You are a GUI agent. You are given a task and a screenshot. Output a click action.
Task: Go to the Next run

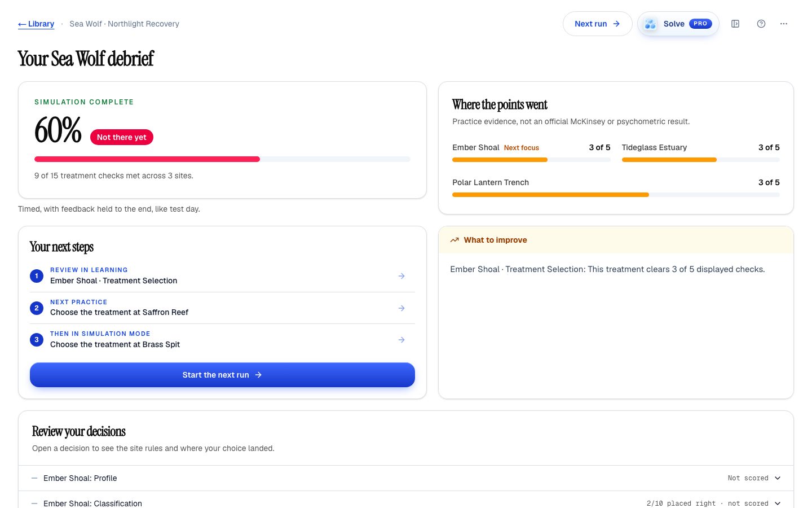point(597,24)
